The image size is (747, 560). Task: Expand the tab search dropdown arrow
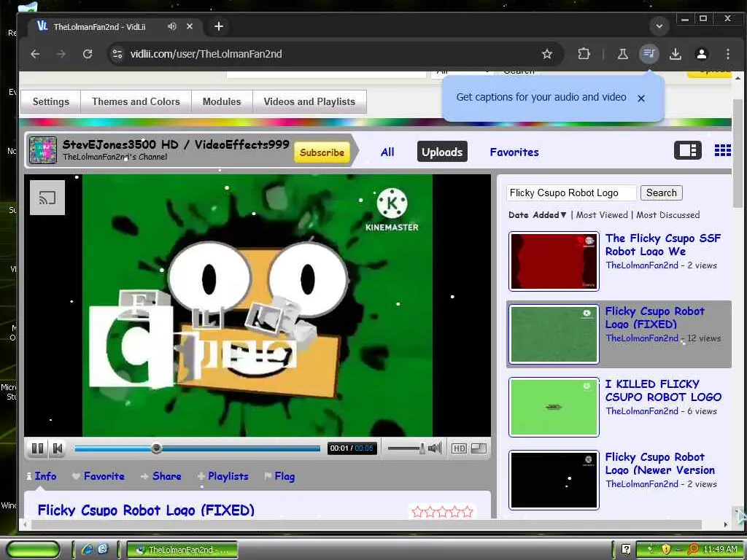point(659,26)
